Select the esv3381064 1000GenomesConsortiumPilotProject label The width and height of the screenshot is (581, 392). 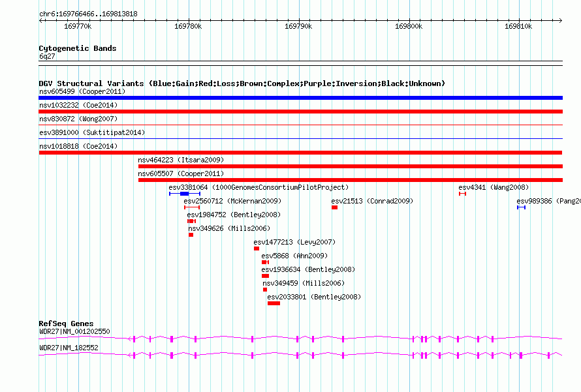(x=259, y=187)
